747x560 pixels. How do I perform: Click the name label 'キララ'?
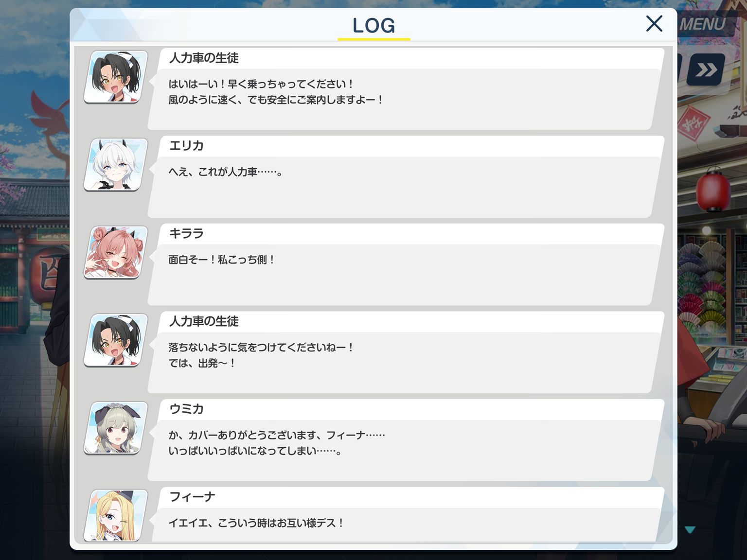(x=186, y=234)
